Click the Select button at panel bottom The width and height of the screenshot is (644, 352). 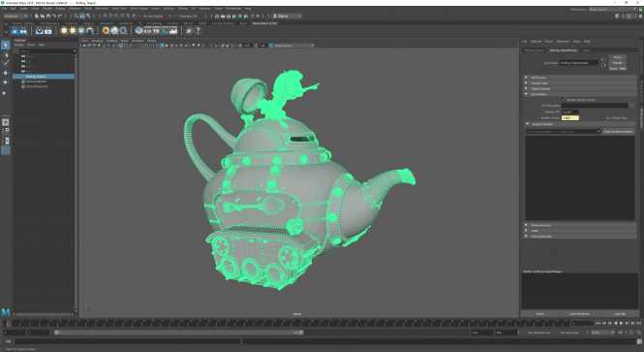pos(540,314)
